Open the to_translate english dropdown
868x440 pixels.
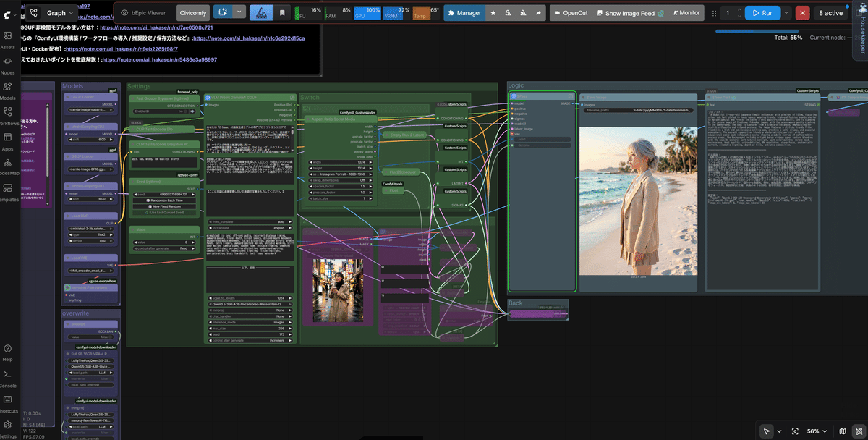click(250, 228)
